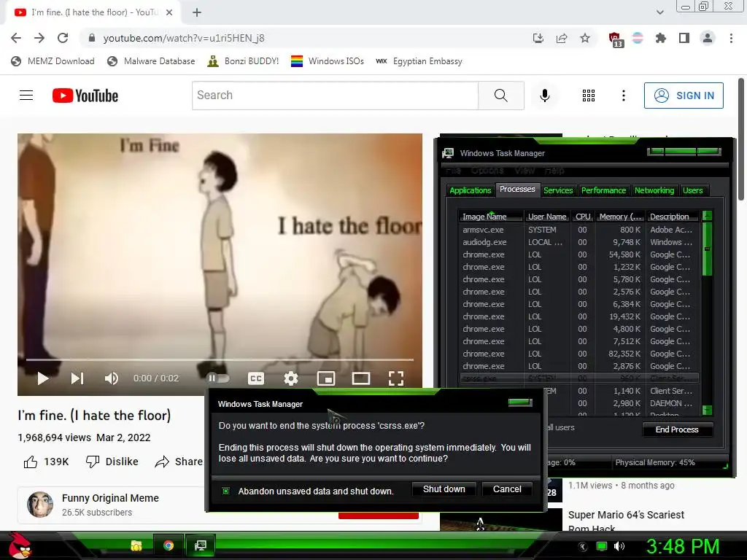Play the video
Image resolution: width=747 pixels, height=560 pixels.
click(42, 378)
